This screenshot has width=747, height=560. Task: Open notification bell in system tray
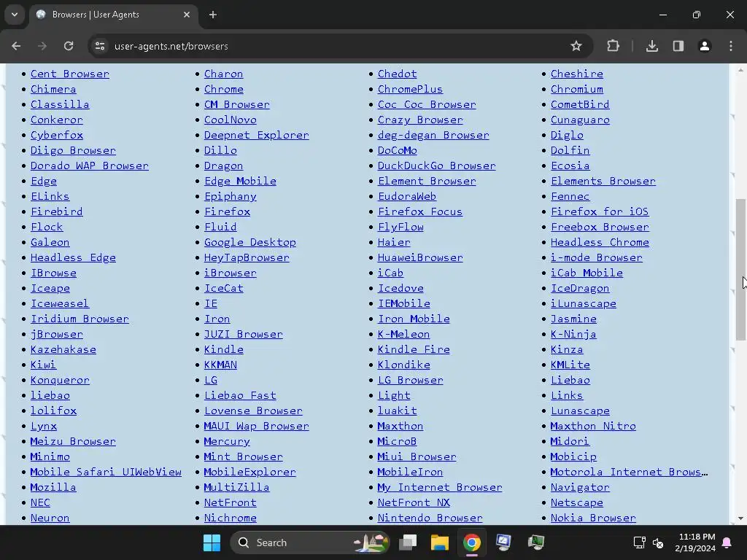point(727,542)
